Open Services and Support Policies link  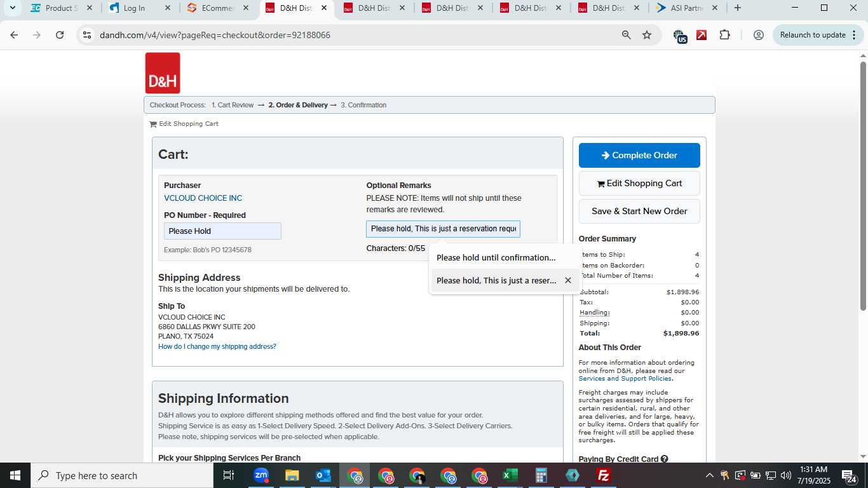point(625,379)
